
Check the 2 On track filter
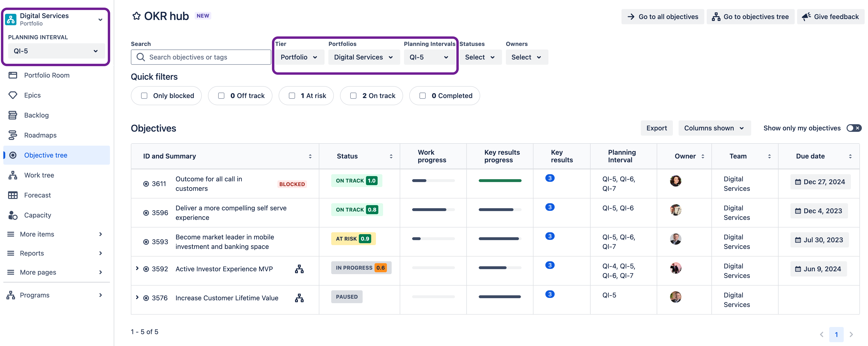[354, 96]
